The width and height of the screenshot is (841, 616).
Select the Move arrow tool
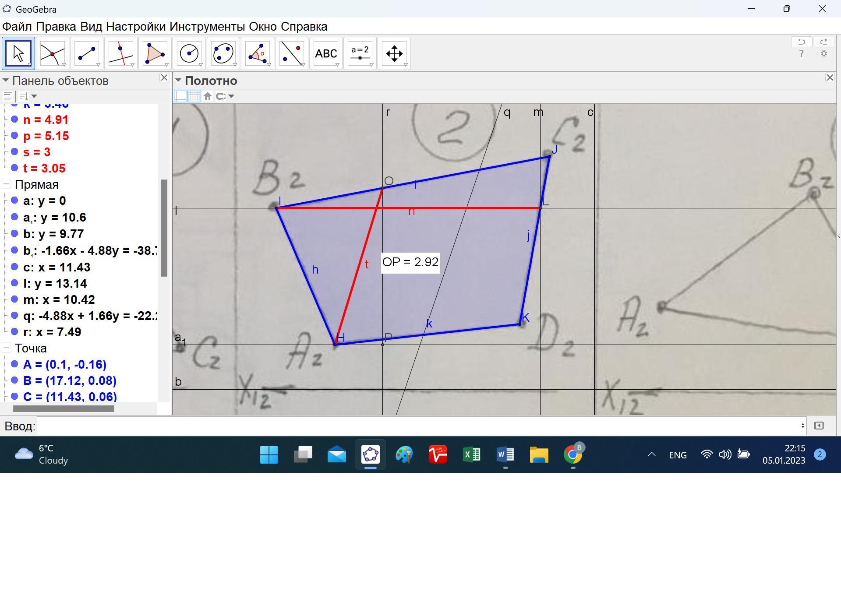18,53
